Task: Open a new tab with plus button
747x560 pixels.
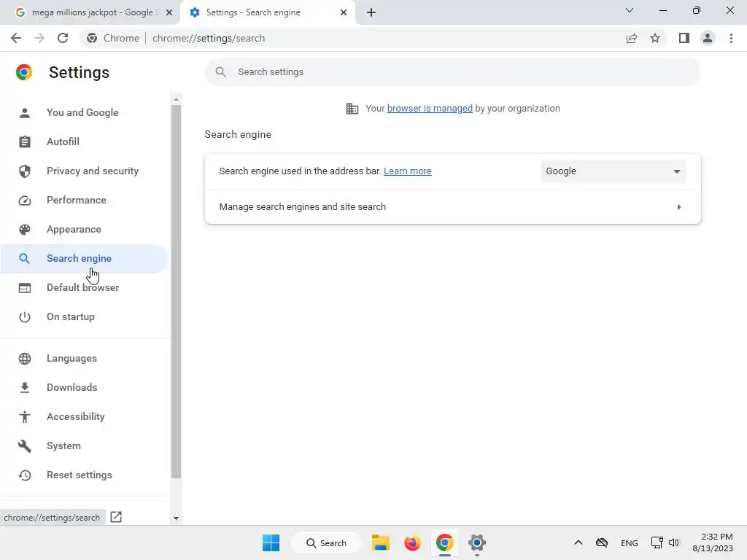Action: pyautogui.click(x=371, y=12)
